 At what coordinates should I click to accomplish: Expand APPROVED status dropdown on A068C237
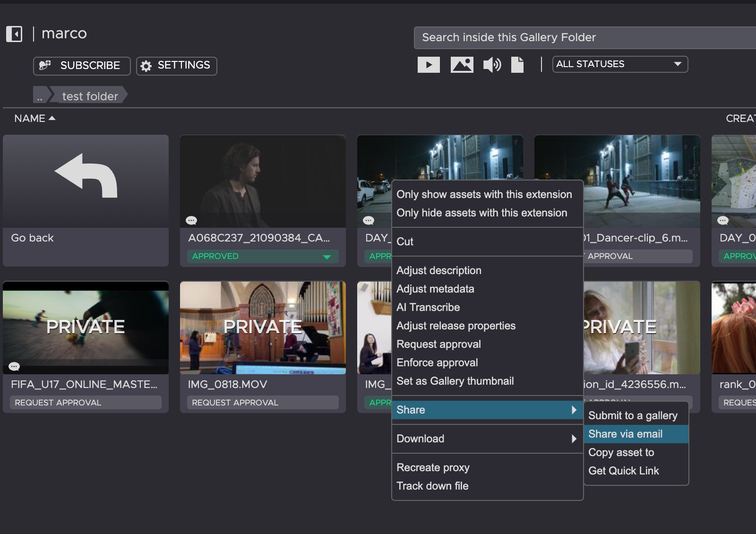pos(326,257)
